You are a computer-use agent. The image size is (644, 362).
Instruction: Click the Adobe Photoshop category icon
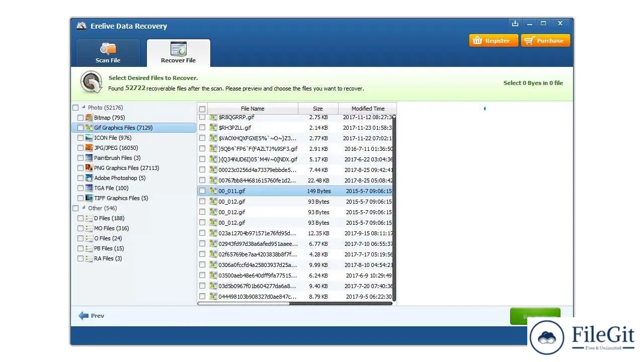click(x=89, y=178)
